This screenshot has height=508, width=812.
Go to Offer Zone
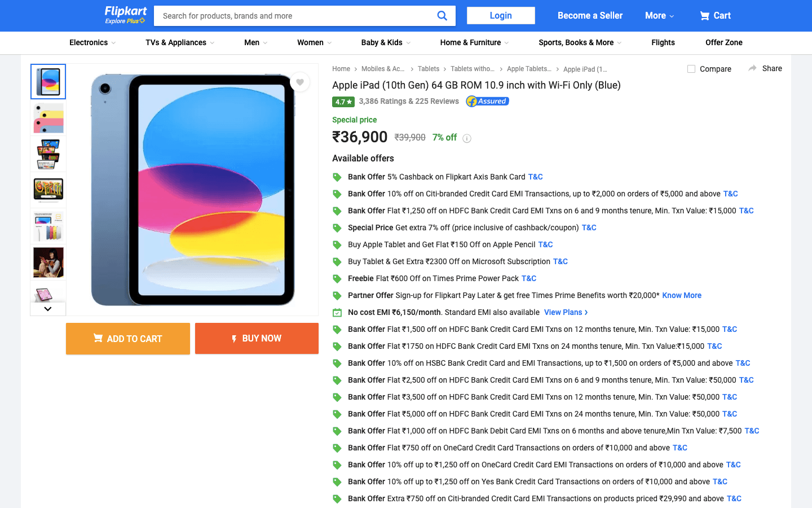coord(724,42)
